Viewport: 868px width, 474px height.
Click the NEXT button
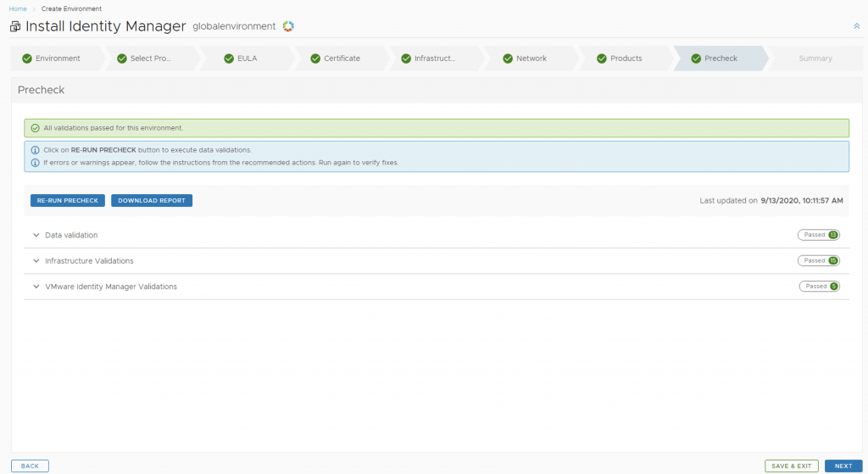[843, 466]
